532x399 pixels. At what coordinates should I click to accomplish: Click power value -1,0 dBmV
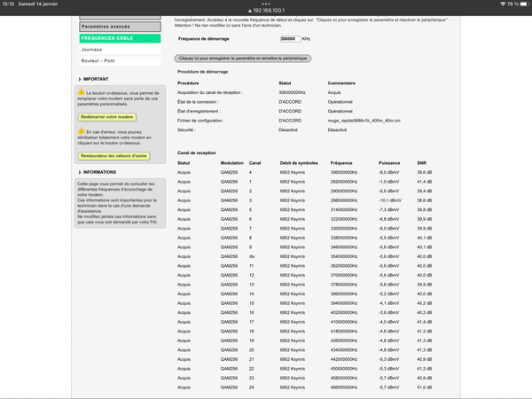click(389, 182)
